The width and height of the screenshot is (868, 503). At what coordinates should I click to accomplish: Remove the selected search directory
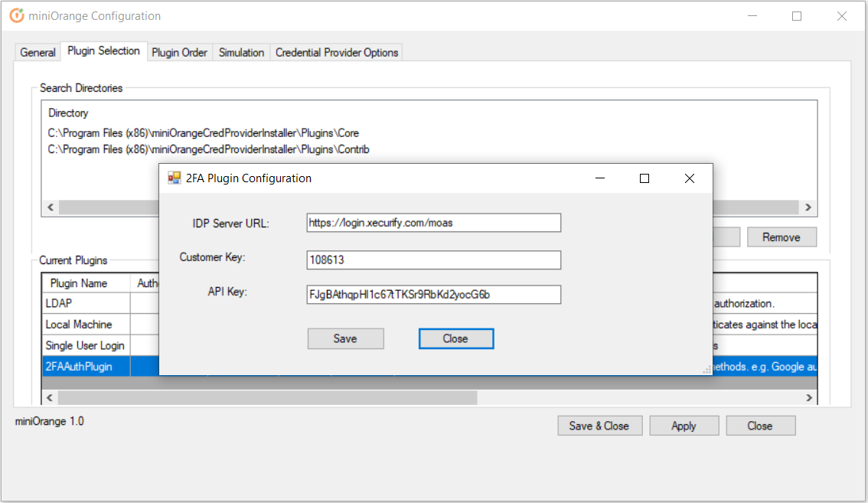(782, 237)
